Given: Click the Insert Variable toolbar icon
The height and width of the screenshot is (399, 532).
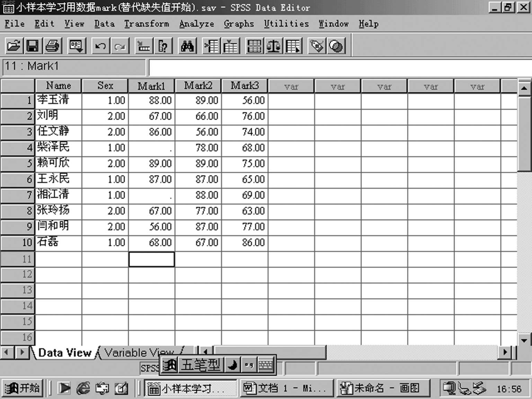Looking at the screenshot, I should 230,46.
